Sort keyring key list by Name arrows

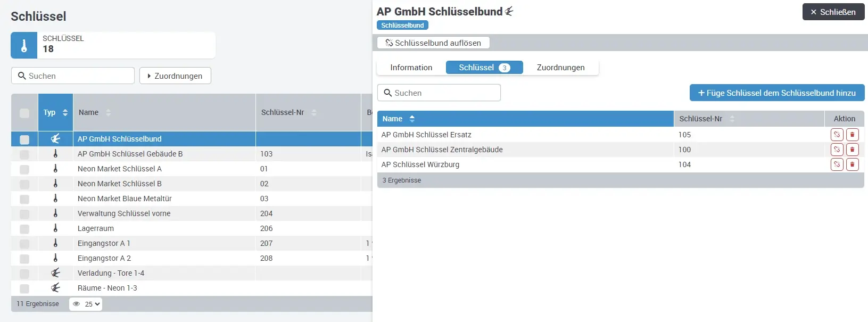tap(412, 119)
